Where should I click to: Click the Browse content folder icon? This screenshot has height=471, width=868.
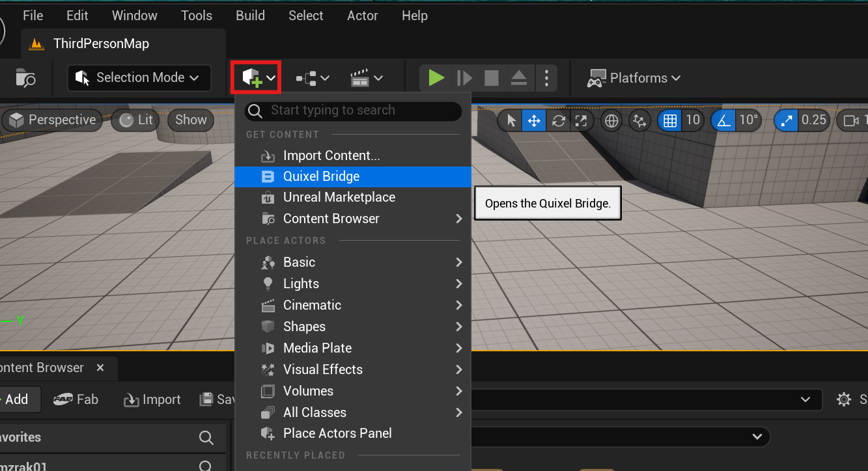[25, 78]
